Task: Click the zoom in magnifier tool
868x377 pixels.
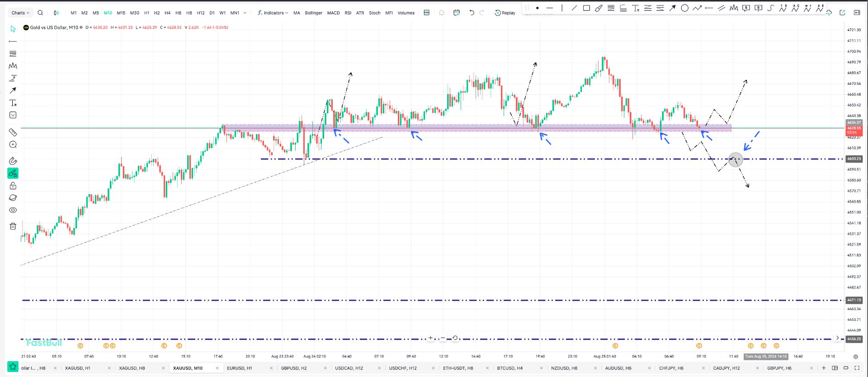Action: (x=13, y=144)
